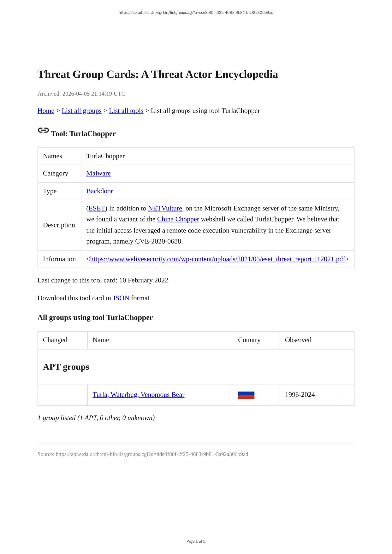
Task: Open the NETVulture tool link
Action: point(165,209)
